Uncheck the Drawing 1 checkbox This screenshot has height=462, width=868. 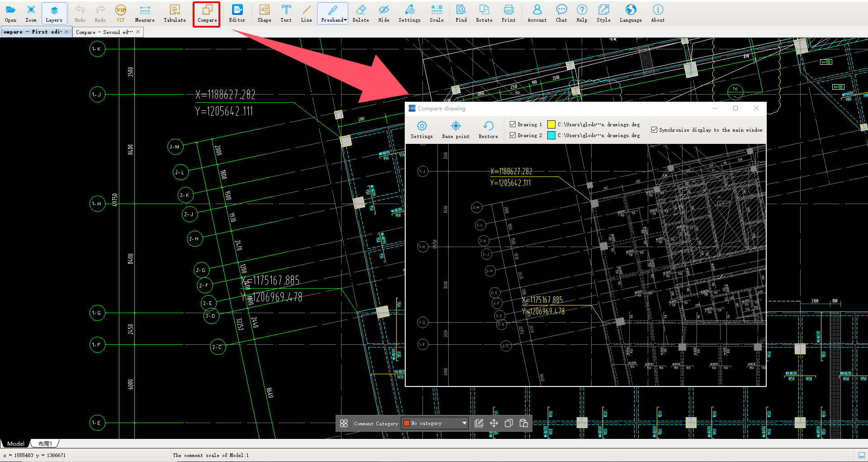point(512,124)
